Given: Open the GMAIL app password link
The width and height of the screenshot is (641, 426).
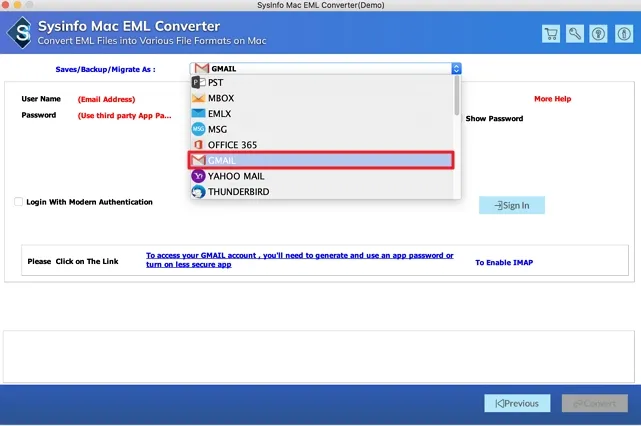Looking at the screenshot, I should pyautogui.click(x=300, y=260).
